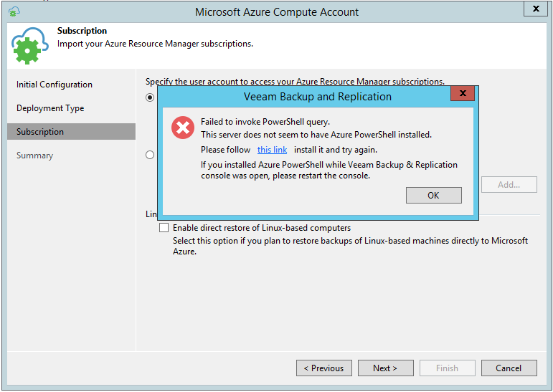The height and width of the screenshot is (392, 553).
Task: Click the large cloud gear subscription icon
Action: coord(29,45)
